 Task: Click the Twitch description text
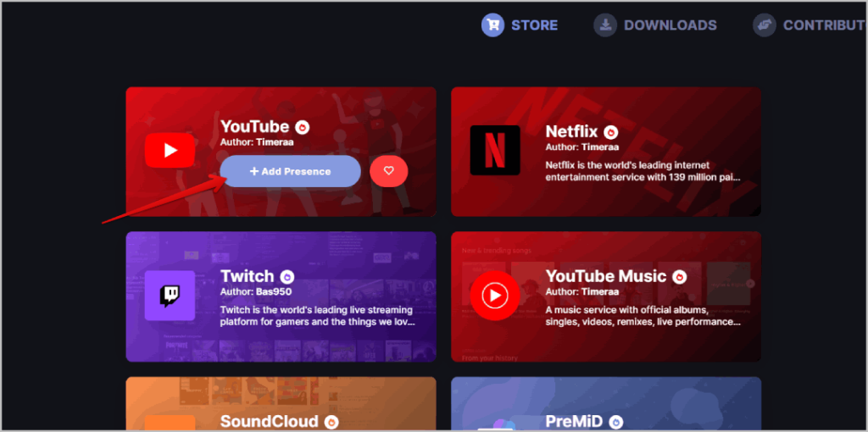[318, 316]
